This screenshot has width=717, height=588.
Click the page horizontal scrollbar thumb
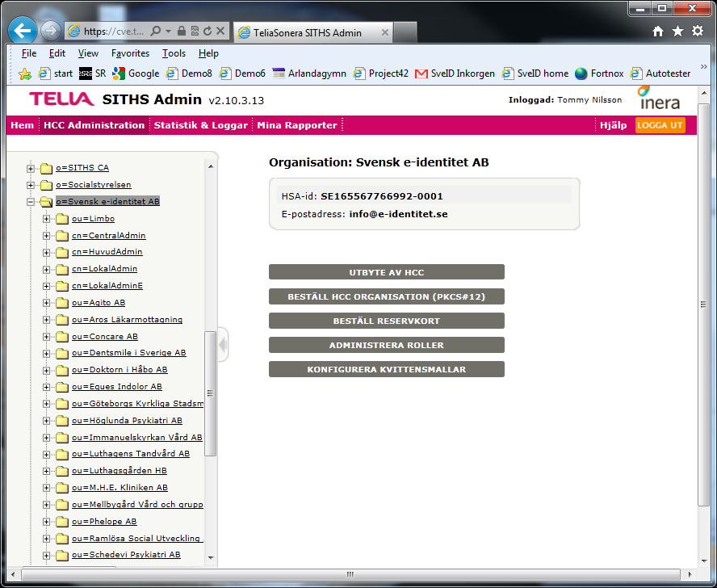[350, 573]
